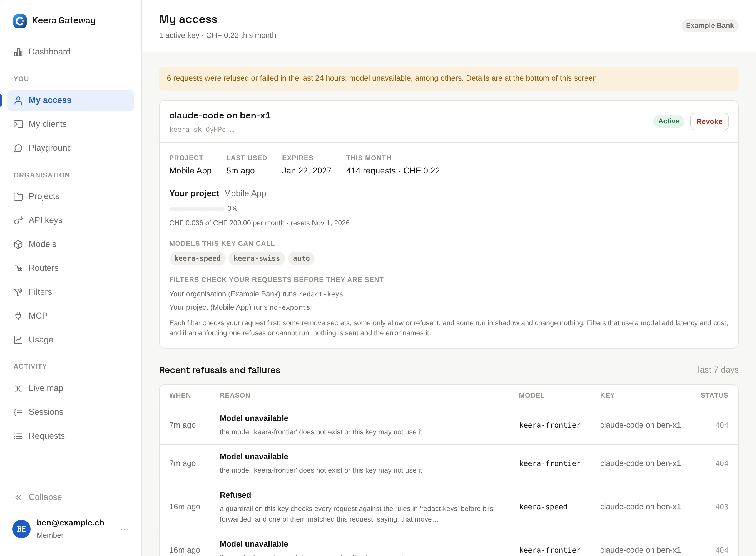Open the Playground chat bubble icon
Image resolution: width=756 pixels, height=556 pixels.
(18, 148)
